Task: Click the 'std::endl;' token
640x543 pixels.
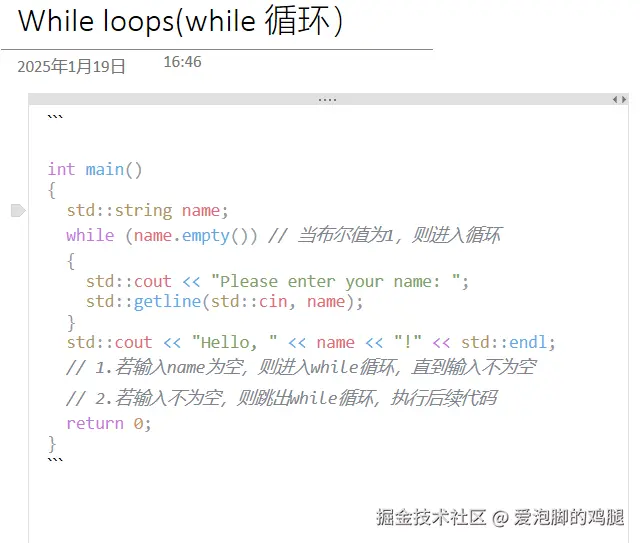Action: 508,342
